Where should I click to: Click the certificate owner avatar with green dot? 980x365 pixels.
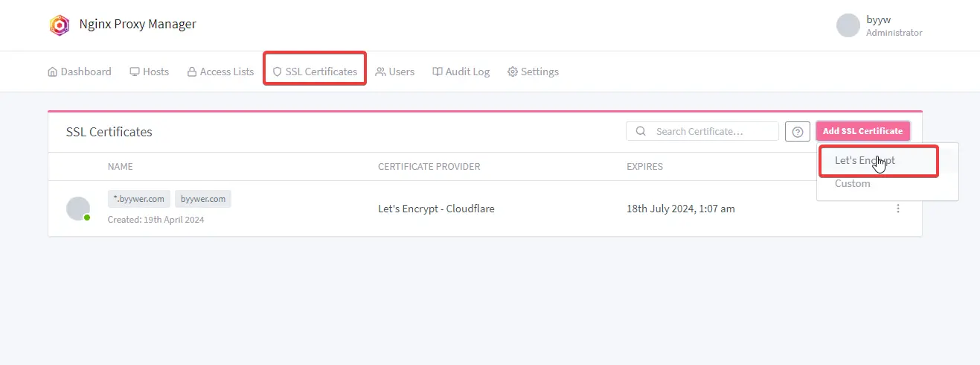point(78,209)
